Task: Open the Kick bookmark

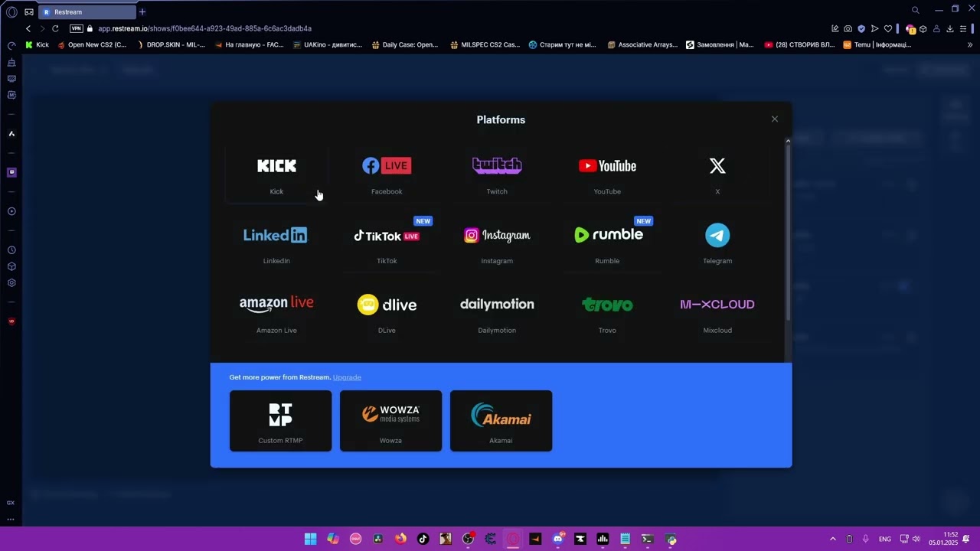Action: (37, 45)
